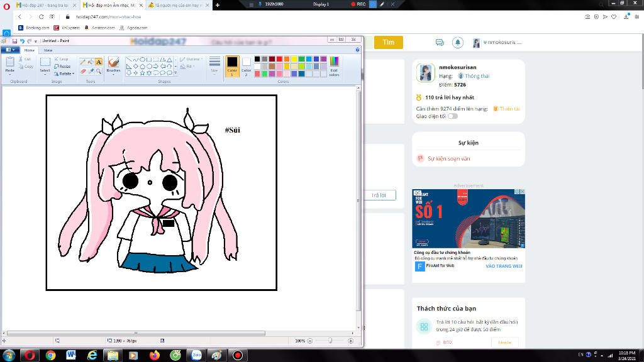Image resolution: width=644 pixels, height=362 pixels.
Task: Click the Paint Help question mark icon
Action: click(x=357, y=50)
